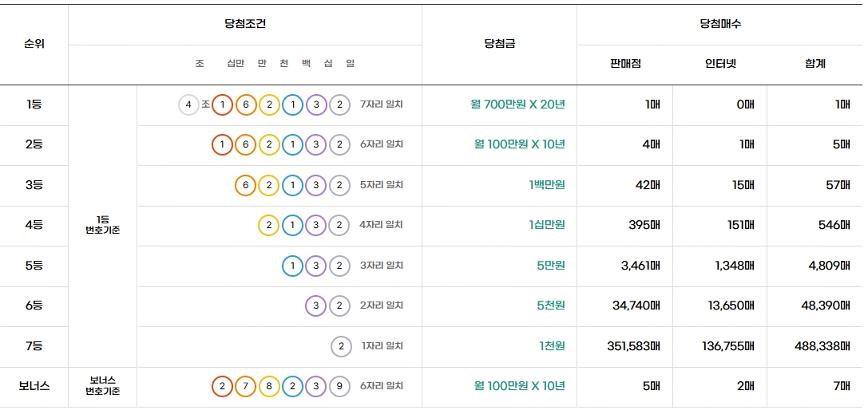The width and height of the screenshot is (868, 410).
Task: Click the 488,338매 total value
Action: click(822, 346)
